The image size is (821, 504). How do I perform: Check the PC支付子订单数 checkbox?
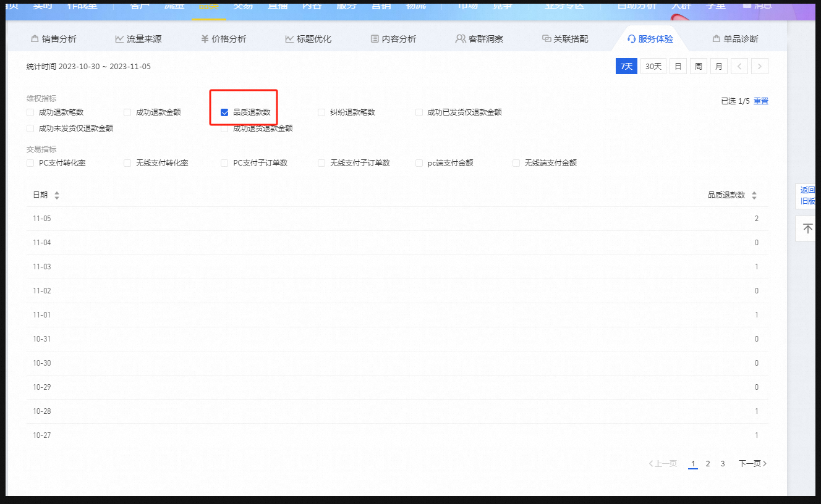click(x=224, y=163)
